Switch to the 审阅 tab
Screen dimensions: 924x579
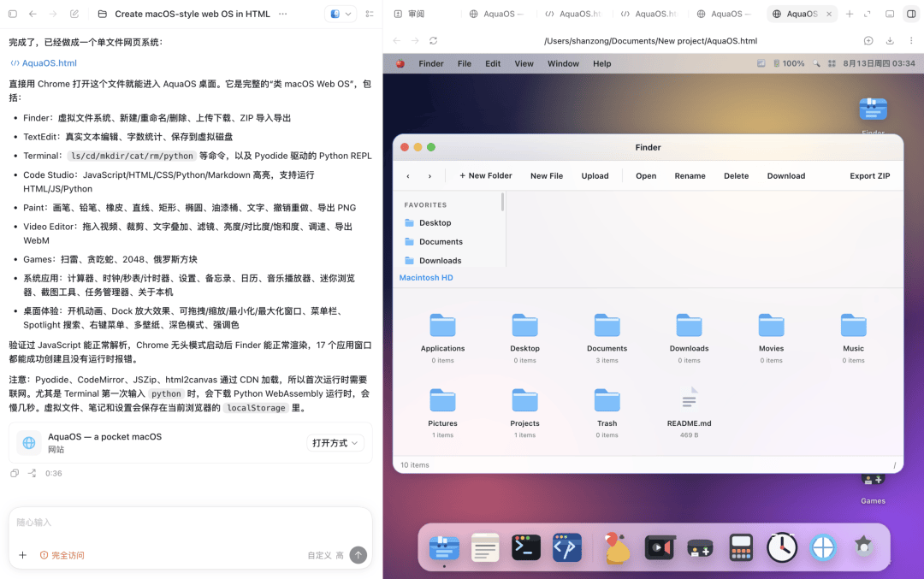409,14
